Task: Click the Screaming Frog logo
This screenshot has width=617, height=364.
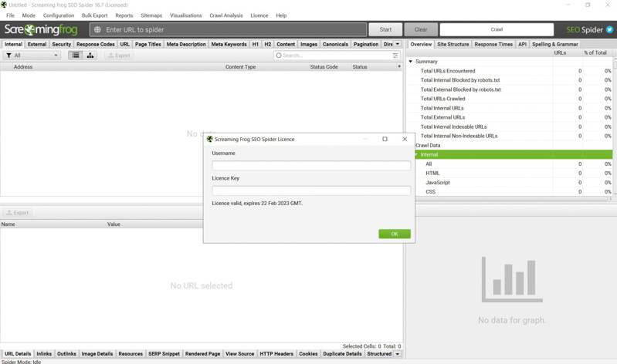Action: tap(41, 30)
